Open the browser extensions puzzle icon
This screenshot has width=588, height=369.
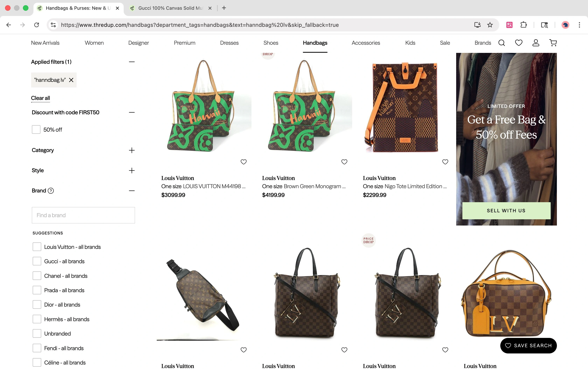[524, 25]
